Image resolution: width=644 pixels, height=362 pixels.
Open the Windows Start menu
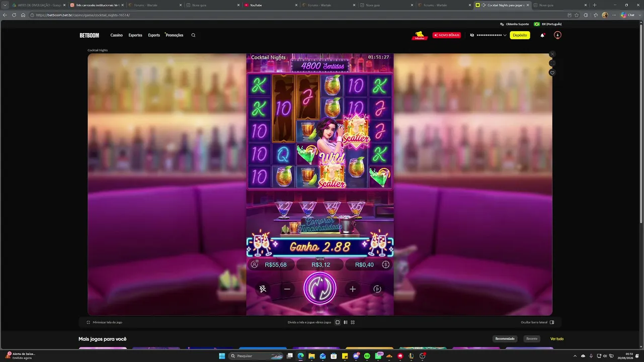pyautogui.click(x=221, y=356)
